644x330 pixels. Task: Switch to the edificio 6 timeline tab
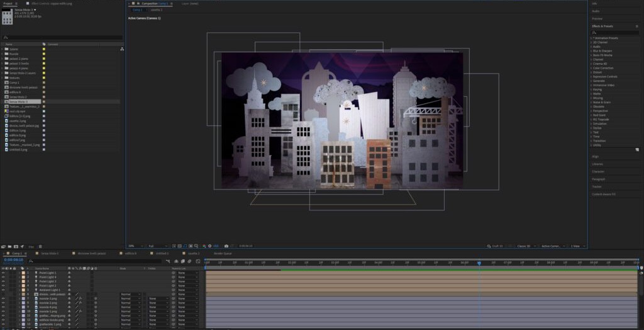[x=131, y=253]
